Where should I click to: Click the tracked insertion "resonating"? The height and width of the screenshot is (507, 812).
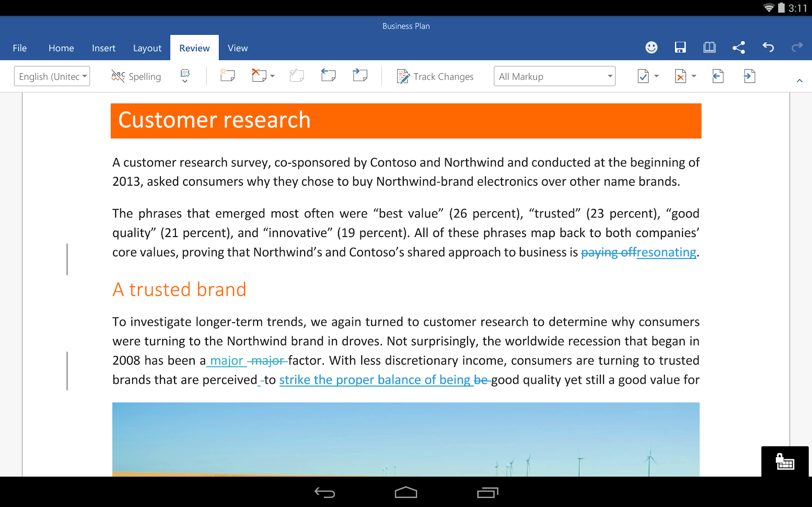pos(666,252)
